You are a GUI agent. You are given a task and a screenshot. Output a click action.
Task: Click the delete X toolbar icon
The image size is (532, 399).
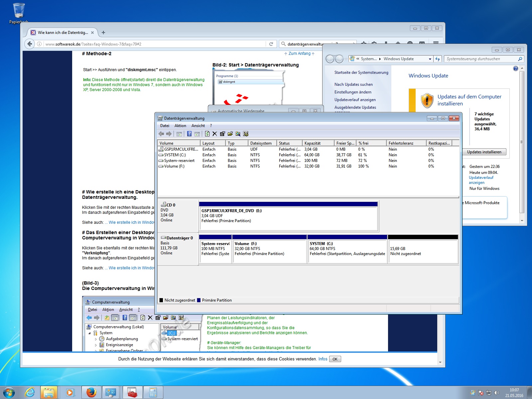(x=214, y=134)
